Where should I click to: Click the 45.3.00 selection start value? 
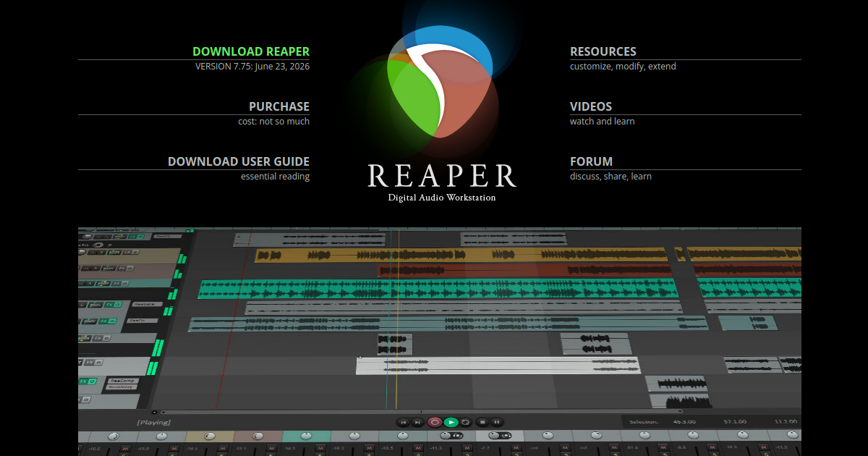684,421
